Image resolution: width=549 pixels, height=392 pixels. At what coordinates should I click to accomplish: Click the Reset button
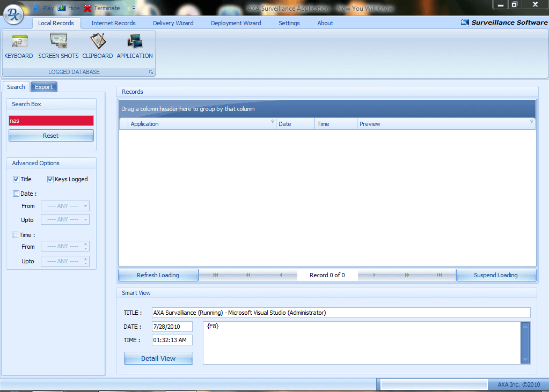[x=51, y=136]
